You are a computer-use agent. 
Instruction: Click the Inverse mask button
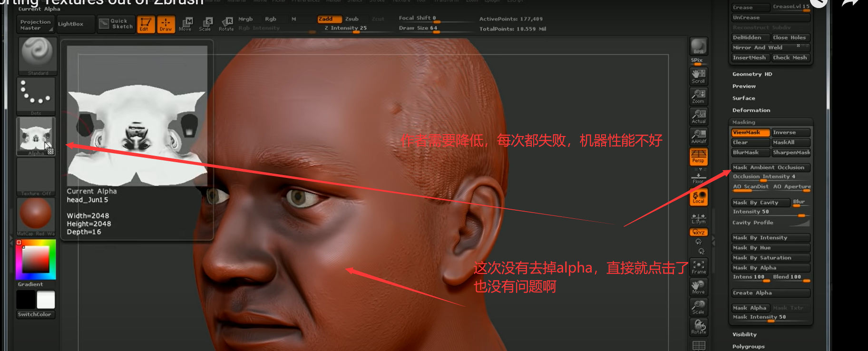tap(790, 132)
